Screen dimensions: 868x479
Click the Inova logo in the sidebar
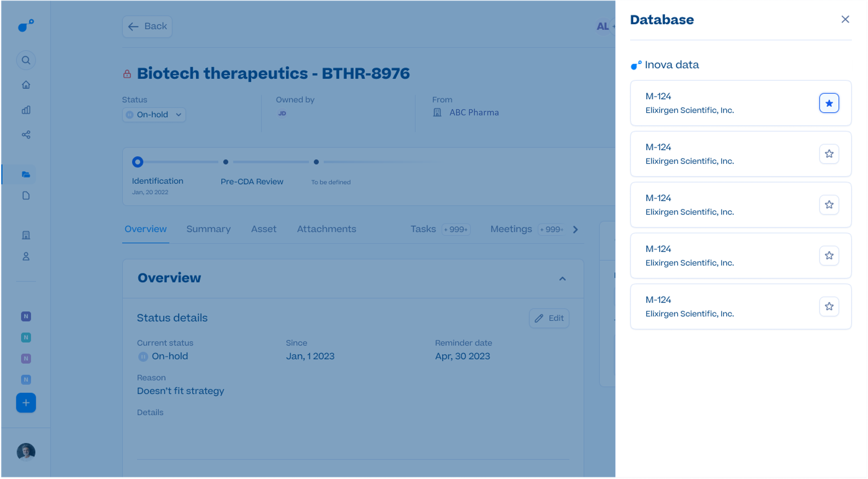26,25
